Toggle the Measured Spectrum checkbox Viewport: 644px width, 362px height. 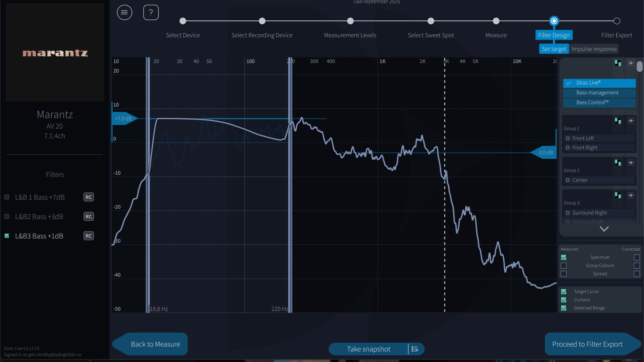coord(564,257)
